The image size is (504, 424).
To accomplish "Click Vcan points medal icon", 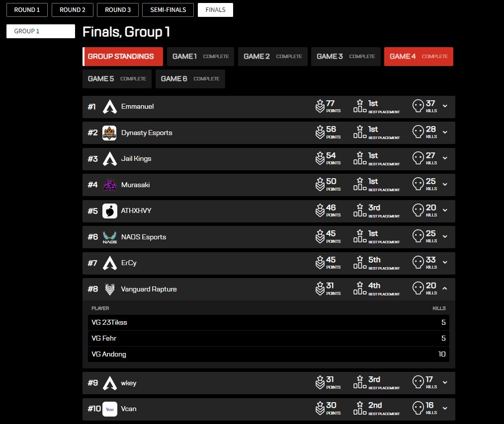I will point(320,408).
